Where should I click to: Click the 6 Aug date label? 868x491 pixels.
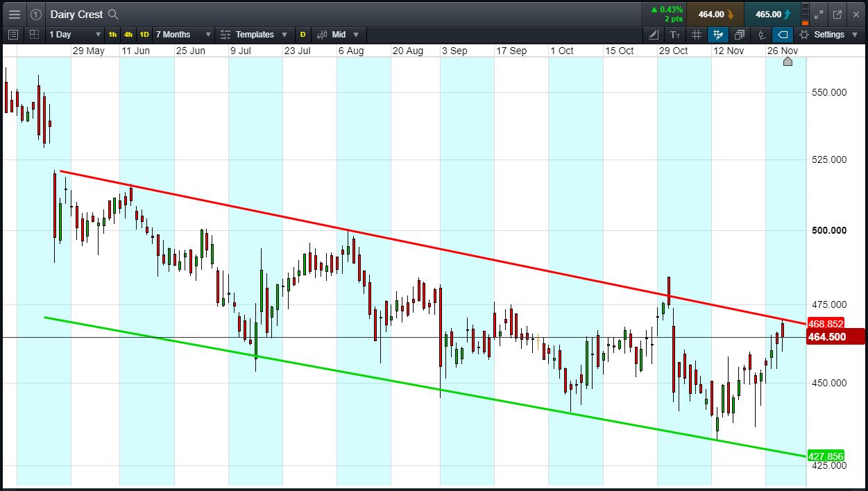(351, 51)
